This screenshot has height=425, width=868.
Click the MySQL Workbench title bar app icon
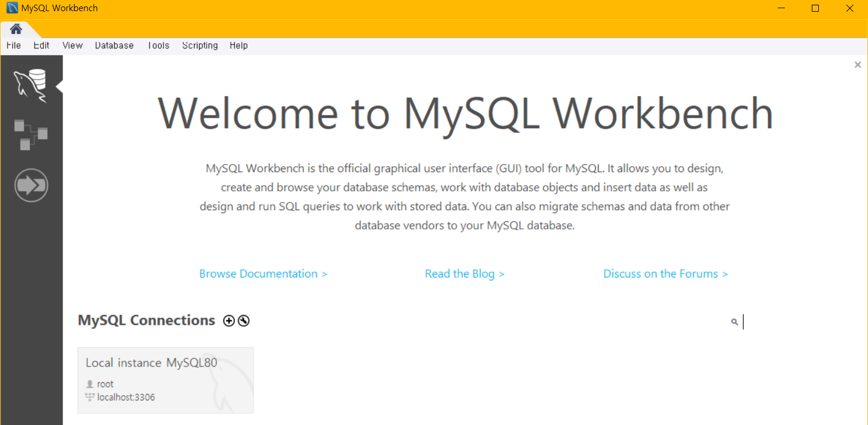[x=12, y=8]
